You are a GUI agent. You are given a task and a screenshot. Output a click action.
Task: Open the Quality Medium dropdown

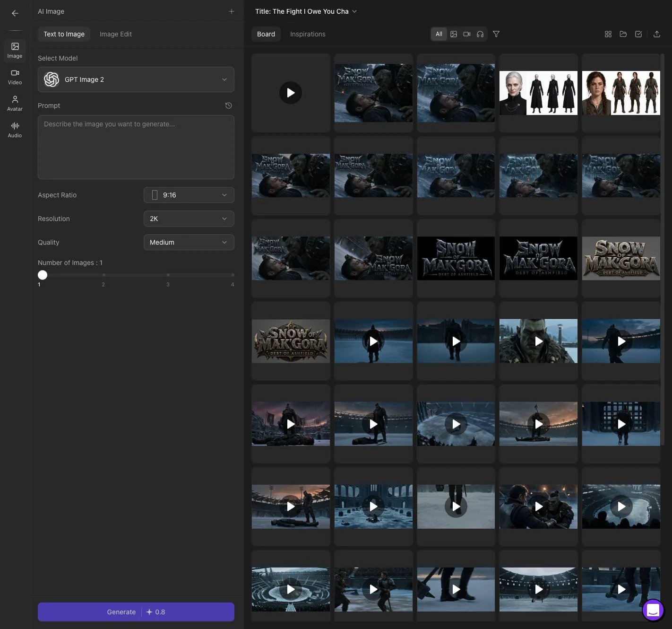(189, 242)
